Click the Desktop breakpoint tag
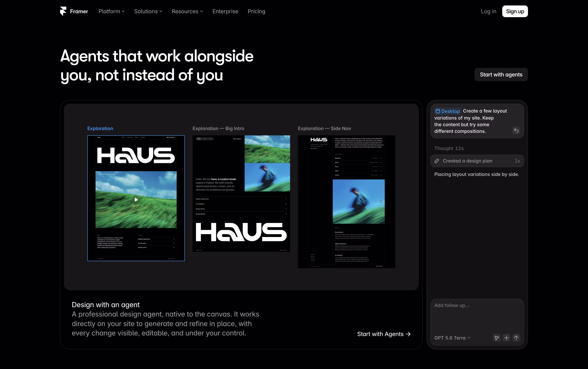The image size is (588, 369). point(447,111)
